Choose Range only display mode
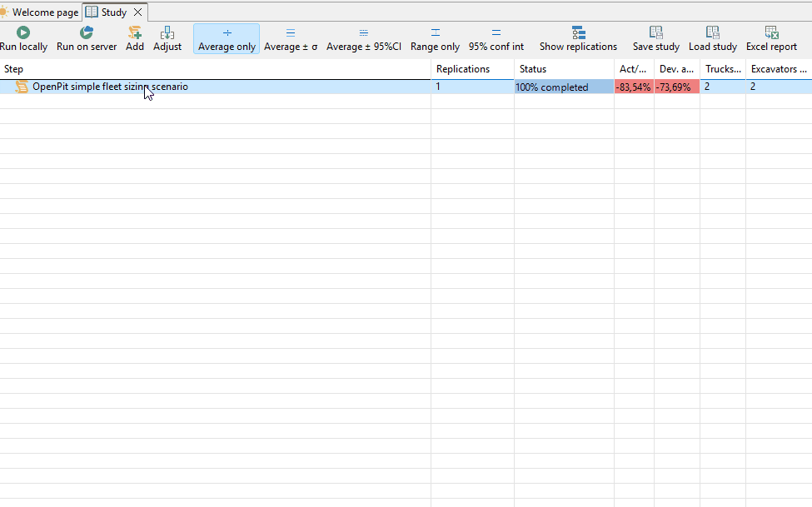 tap(435, 39)
